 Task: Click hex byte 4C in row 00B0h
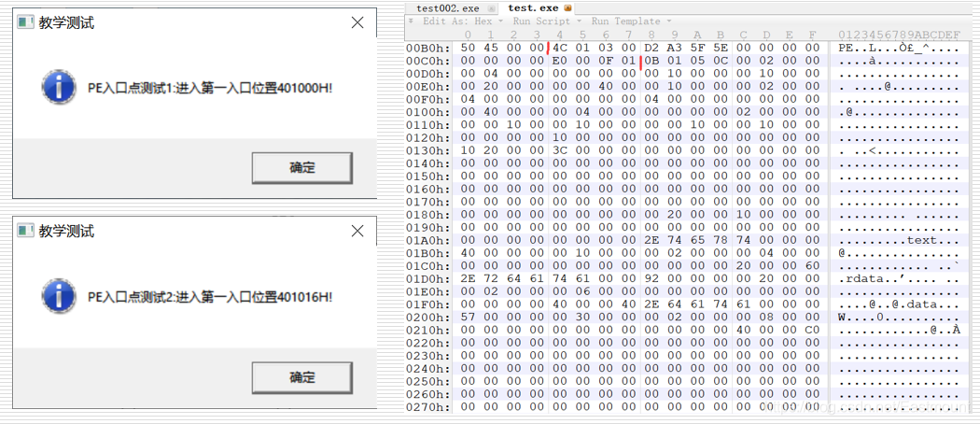tap(559, 49)
